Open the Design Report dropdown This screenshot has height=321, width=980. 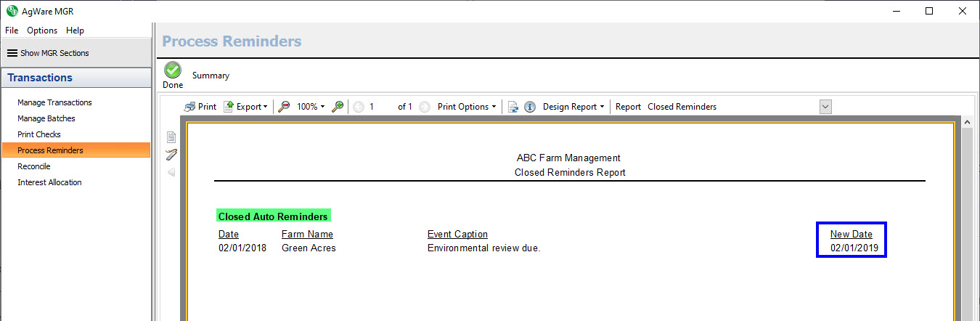point(573,107)
